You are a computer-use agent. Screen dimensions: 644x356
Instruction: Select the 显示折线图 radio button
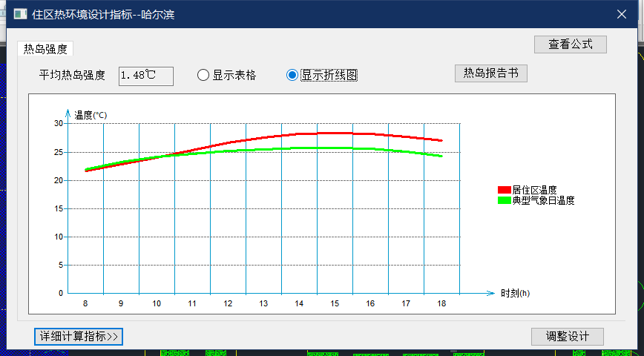tap(292, 75)
